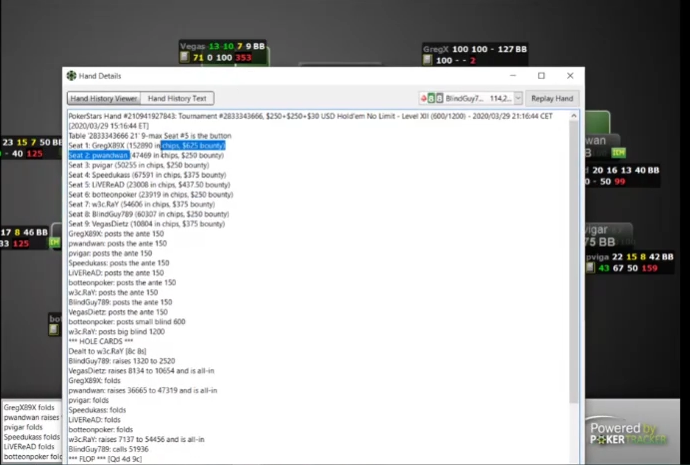Viewport: 690px width, 465px height.
Task: Click 'BlindGuy789: raises 1320 to 2520' line
Action: tap(122, 361)
